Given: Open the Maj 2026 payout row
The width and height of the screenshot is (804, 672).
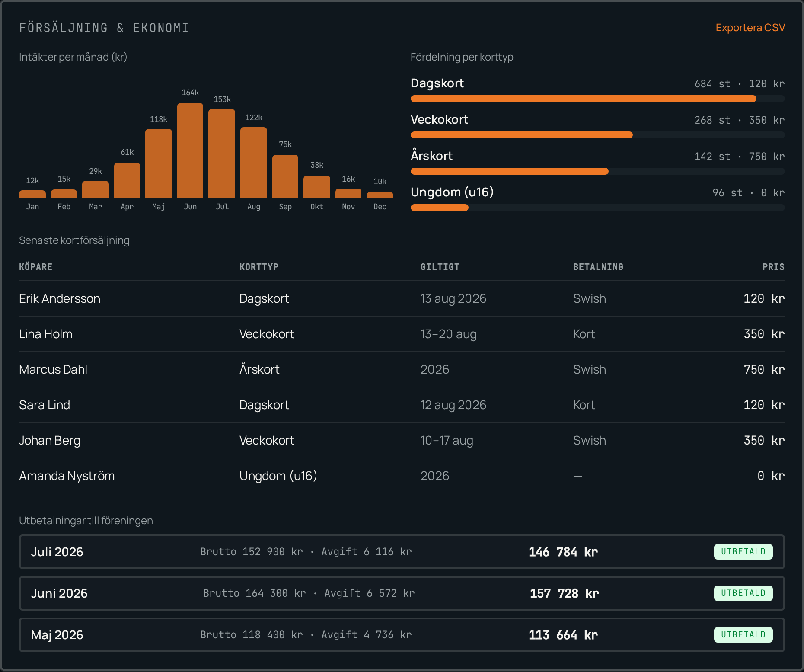Looking at the screenshot, I should (x=402, y=635).
